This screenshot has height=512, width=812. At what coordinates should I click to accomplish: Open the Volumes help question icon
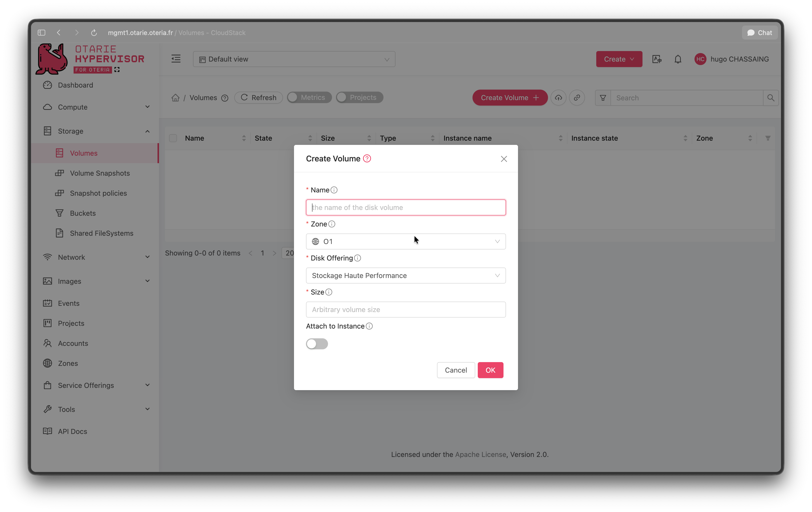(225, 98)
